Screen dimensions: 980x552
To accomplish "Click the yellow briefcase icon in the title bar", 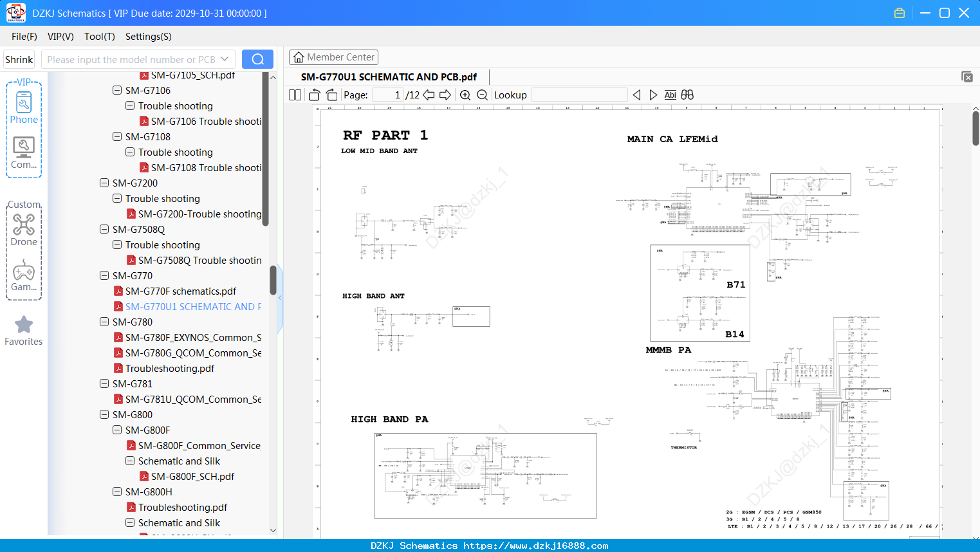I will 900,13.
